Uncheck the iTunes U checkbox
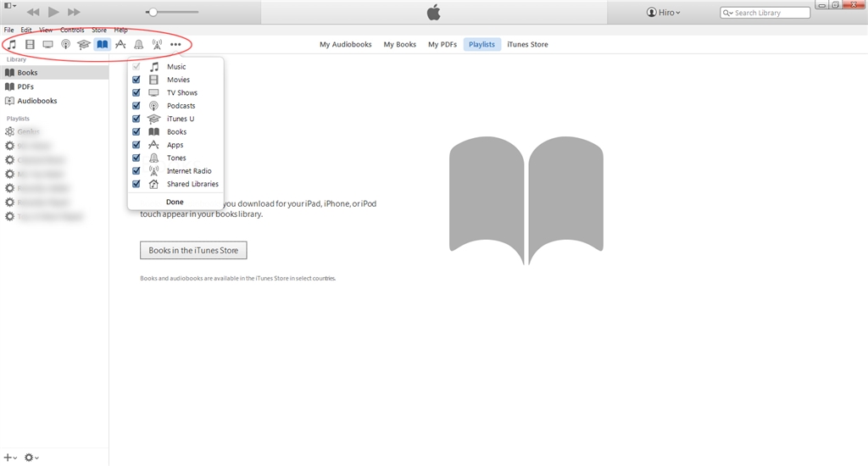The width and height of the screenshot is (868, 466). [x=136, y=119]
